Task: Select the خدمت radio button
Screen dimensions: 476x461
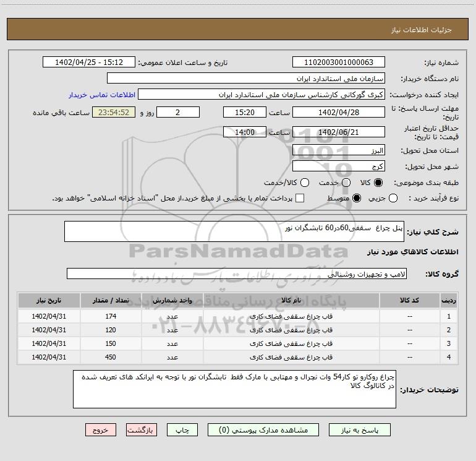Action: point(346,183)
